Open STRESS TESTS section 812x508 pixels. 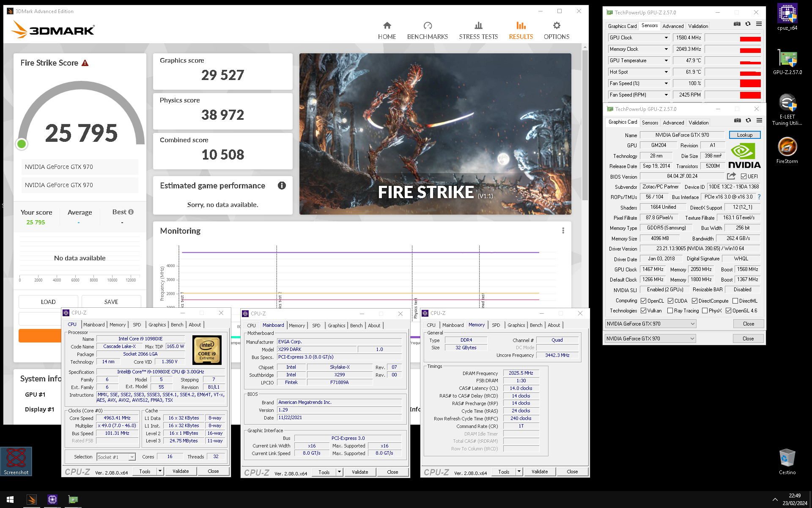coord(478,31)
